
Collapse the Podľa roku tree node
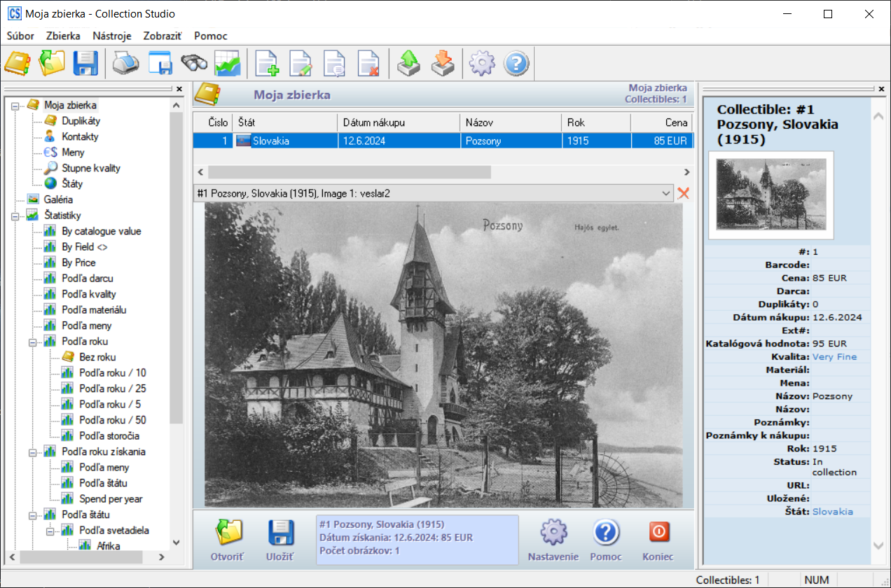coord(33,342)
